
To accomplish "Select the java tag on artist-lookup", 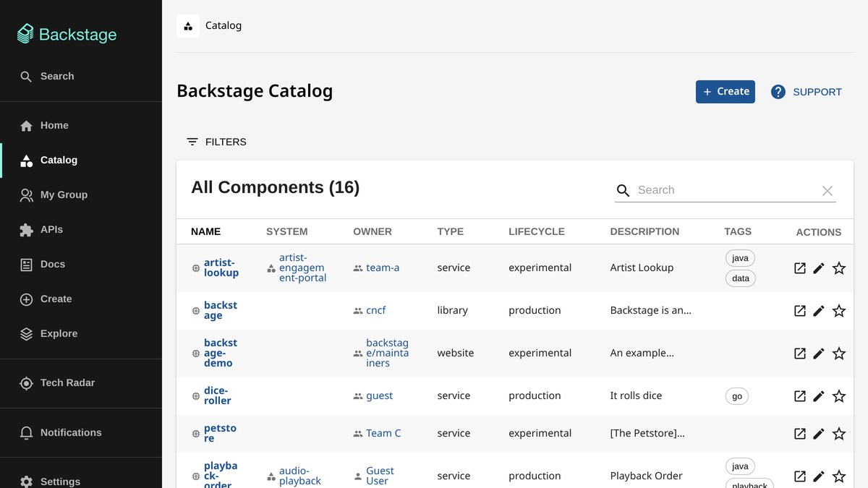I will point(740,258).
